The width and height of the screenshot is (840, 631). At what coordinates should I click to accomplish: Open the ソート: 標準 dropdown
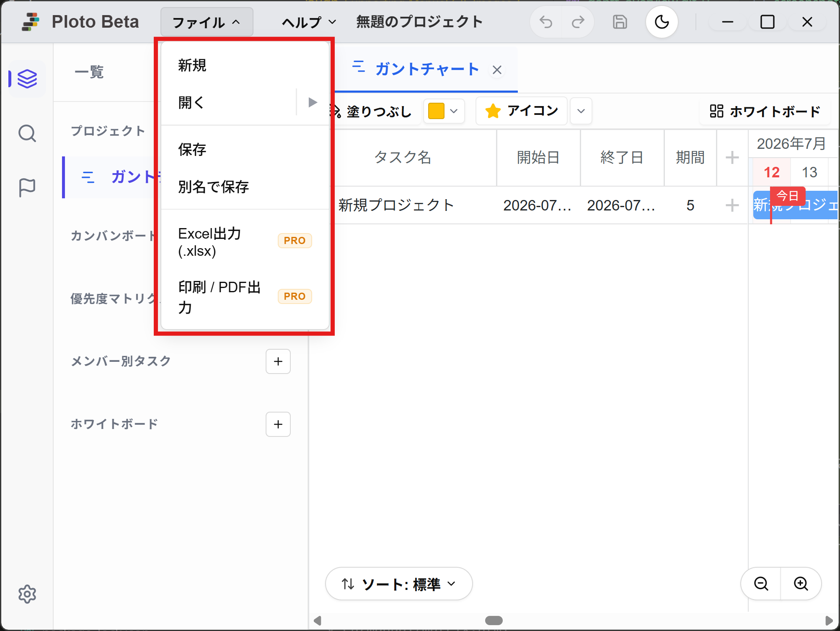(399, 584)
